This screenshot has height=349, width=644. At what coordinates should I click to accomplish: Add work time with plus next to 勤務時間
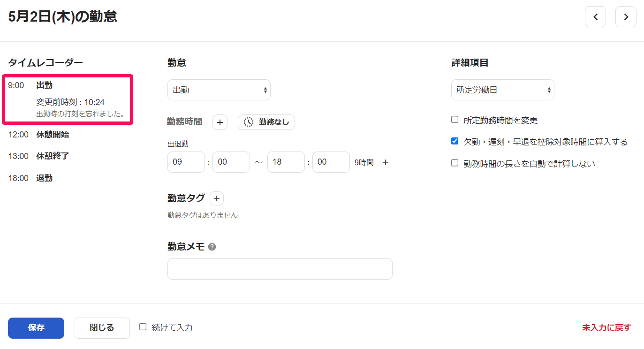coord(220,122)
